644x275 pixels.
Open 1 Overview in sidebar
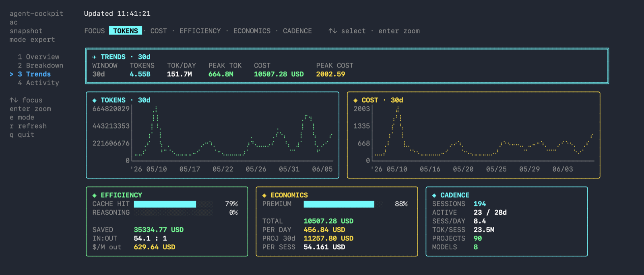(39, 57)
